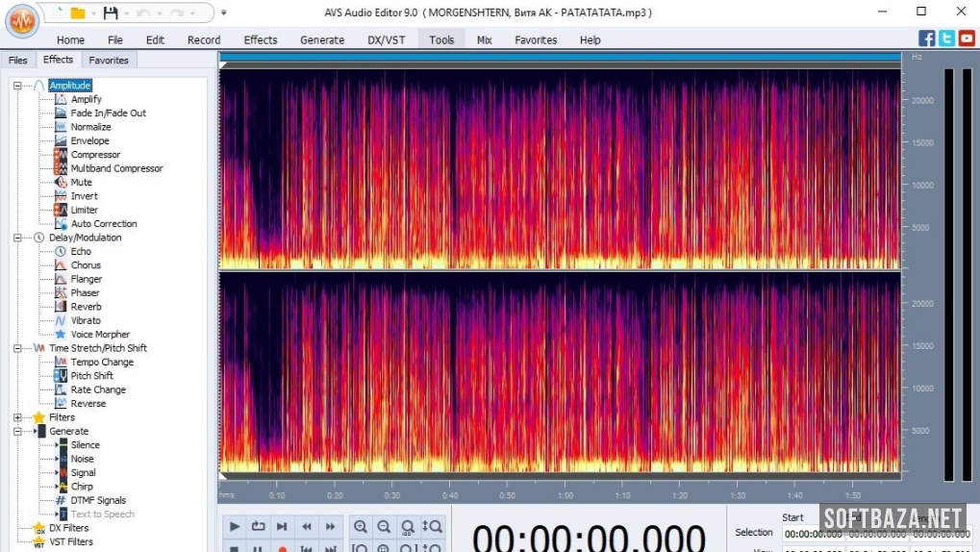Toggle loop playback icon
This screenshot has height=552, width=980.
click(x=258, y=526)
